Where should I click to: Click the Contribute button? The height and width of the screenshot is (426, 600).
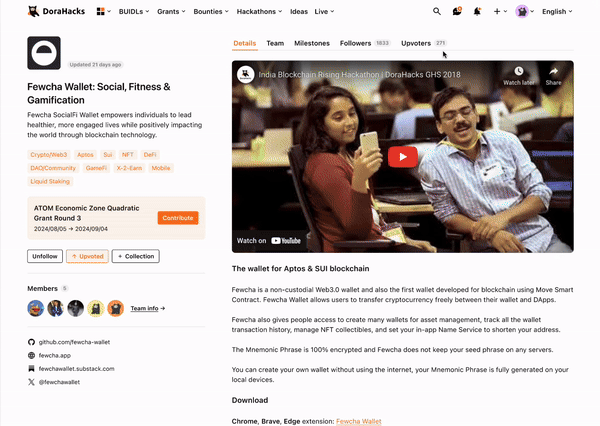click(x=178, y=218)
